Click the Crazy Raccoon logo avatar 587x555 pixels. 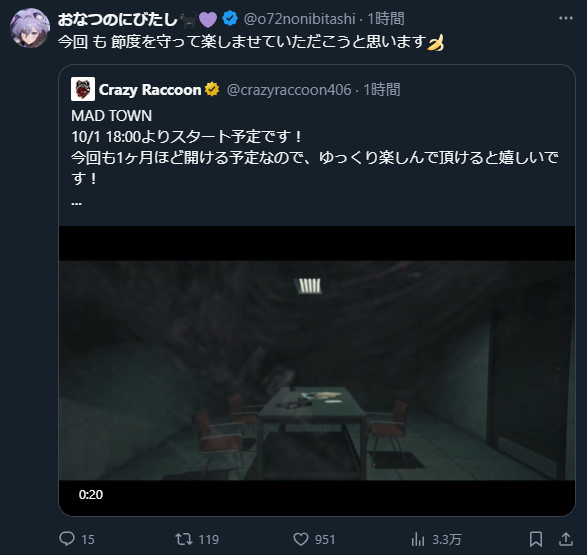point(83,89)
